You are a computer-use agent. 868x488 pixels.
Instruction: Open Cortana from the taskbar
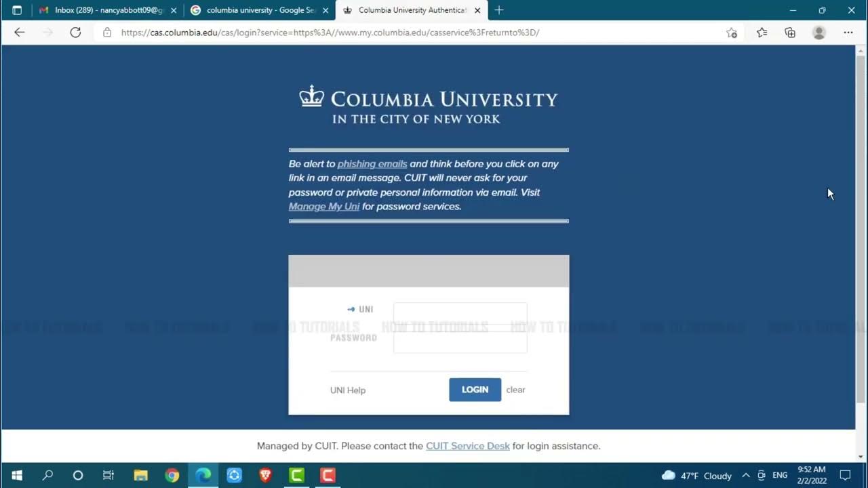point(78,475)
